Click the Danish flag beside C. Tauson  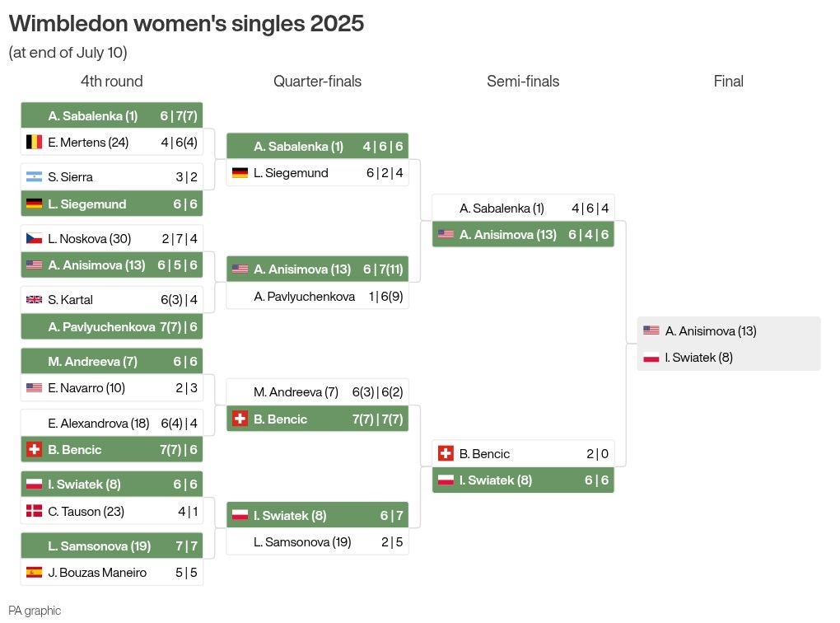34,511
